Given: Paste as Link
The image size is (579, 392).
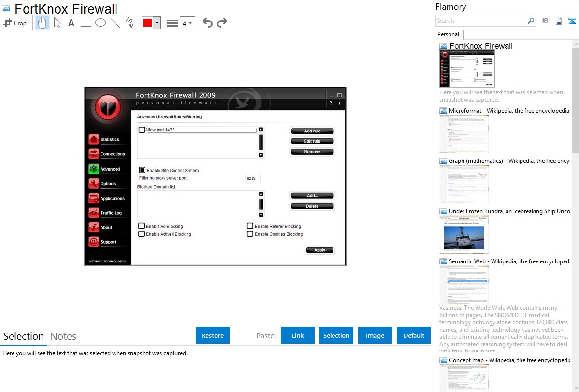Looking at the screenshot, I should (298, 335).
